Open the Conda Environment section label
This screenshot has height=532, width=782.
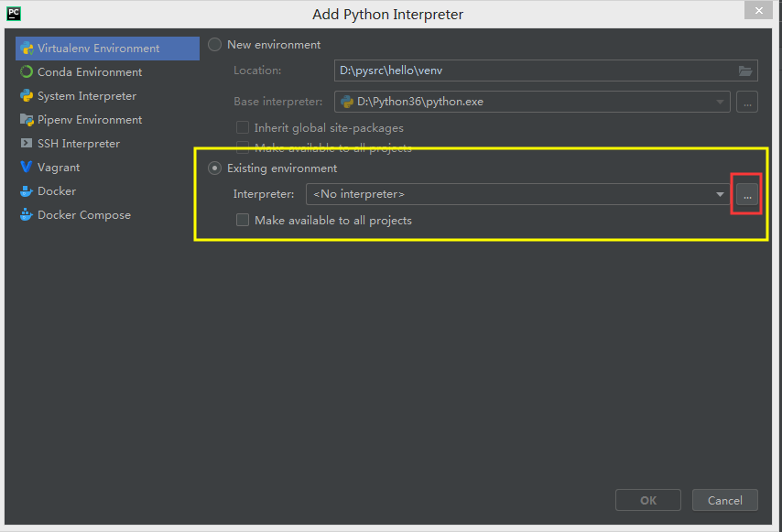(x=90, y=72)
